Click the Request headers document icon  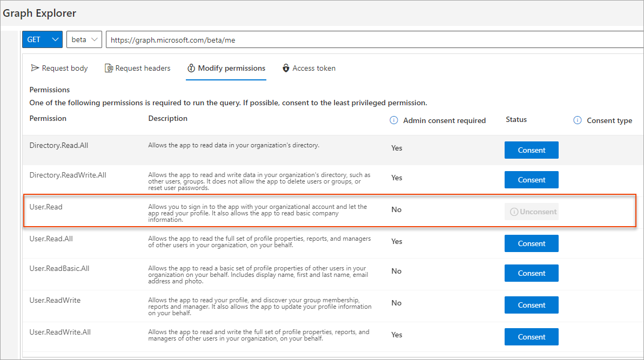click(109, 68)
